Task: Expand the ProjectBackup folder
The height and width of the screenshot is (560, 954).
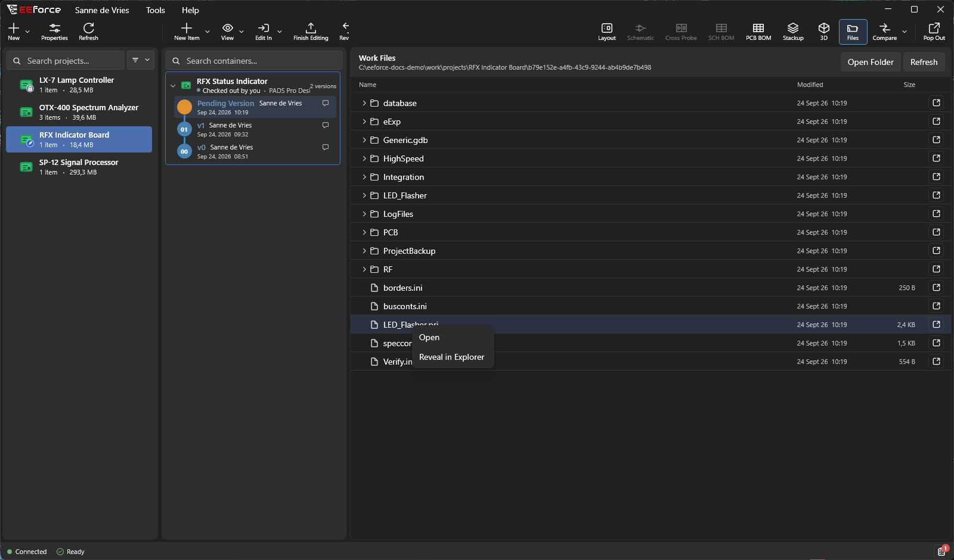Action: tap(364, 251)
